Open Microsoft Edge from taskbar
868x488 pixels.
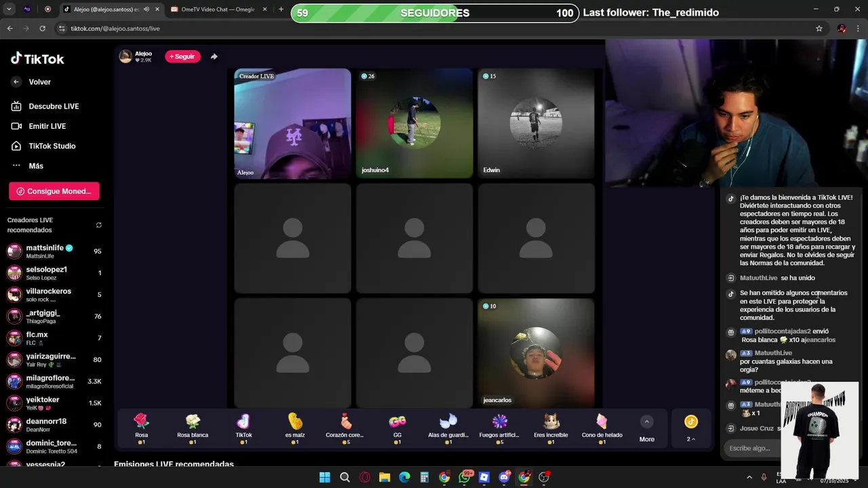point(405,477)
